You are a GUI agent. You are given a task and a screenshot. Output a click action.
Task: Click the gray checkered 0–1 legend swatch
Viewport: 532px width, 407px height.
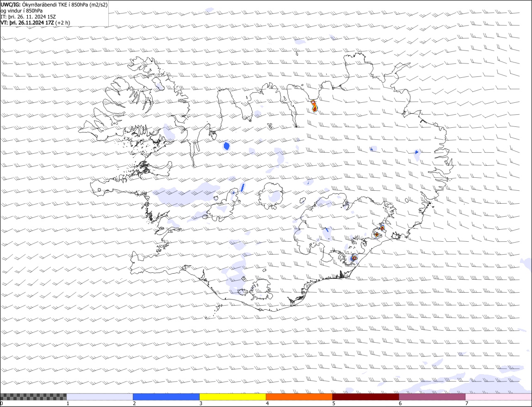pyautogui.click(x=33, y=396)
